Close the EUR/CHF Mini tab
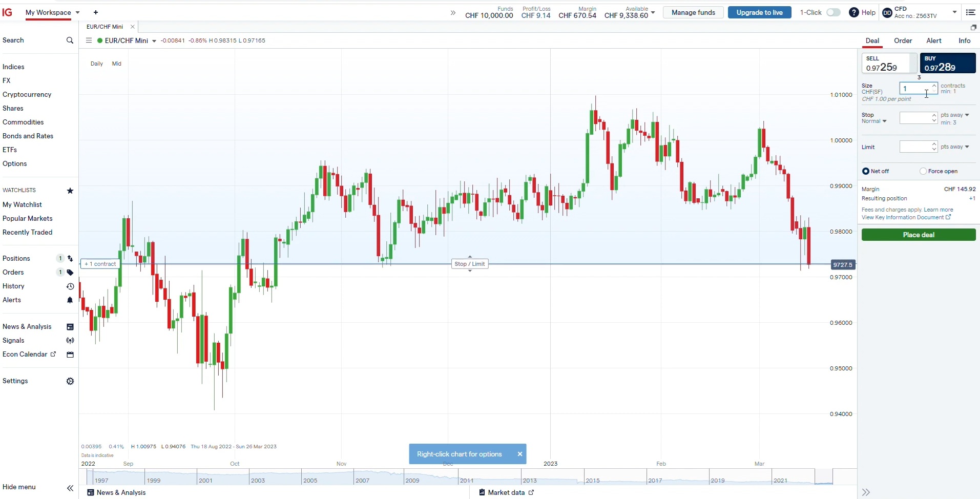 coord(133,27)
